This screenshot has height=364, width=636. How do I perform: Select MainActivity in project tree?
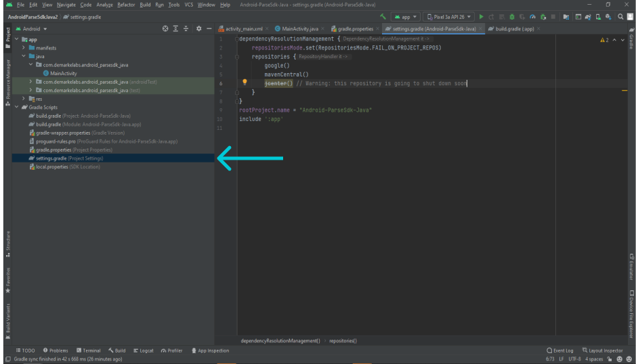coord(63,73)
